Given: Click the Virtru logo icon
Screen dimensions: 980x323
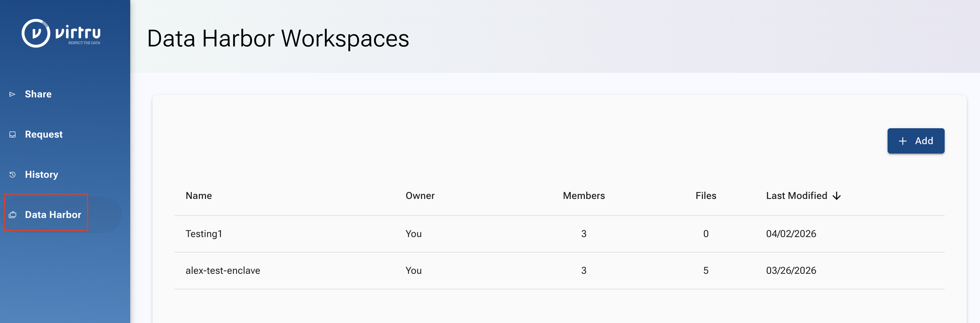Looking at the screenshot, I should tap(36, 33).
